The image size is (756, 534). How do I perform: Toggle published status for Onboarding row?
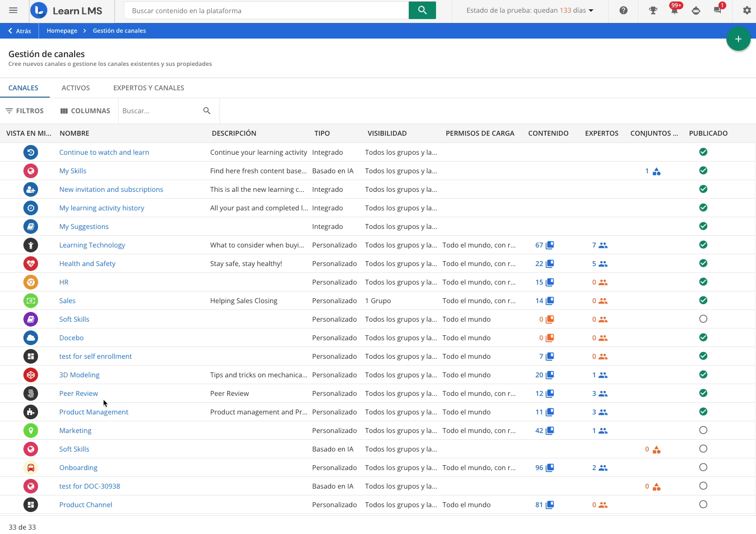(703, 467)
